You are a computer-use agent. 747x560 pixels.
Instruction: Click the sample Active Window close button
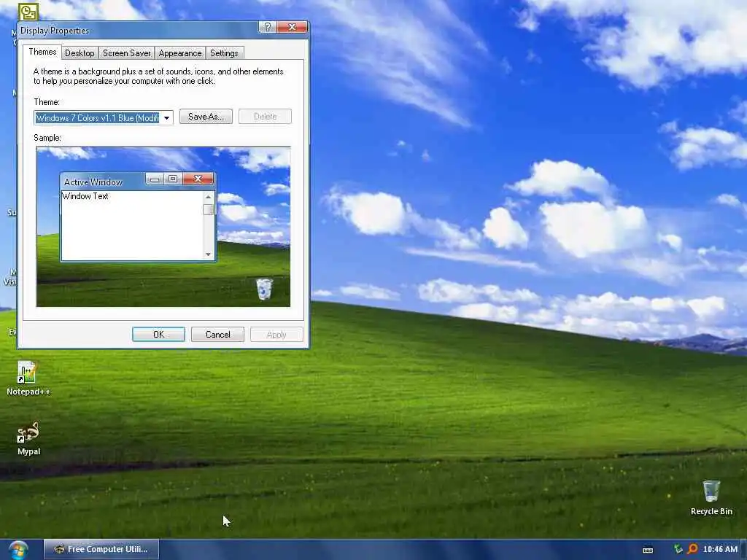(x=198, y=179)
